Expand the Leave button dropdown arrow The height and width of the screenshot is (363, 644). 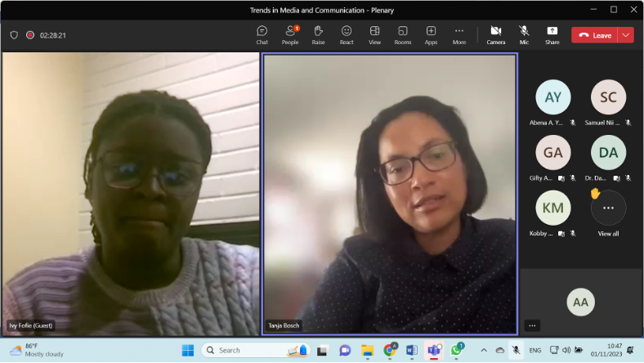[626, 35]
